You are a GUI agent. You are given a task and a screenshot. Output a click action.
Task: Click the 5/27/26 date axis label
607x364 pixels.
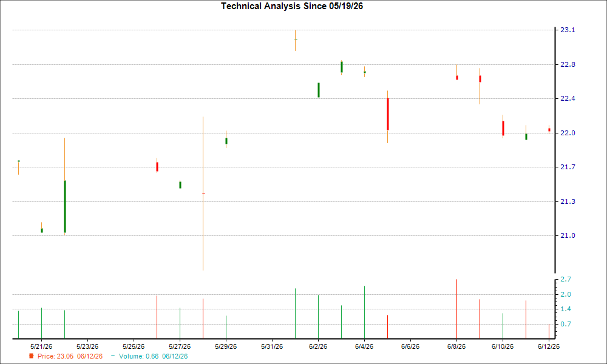[180, 346]
